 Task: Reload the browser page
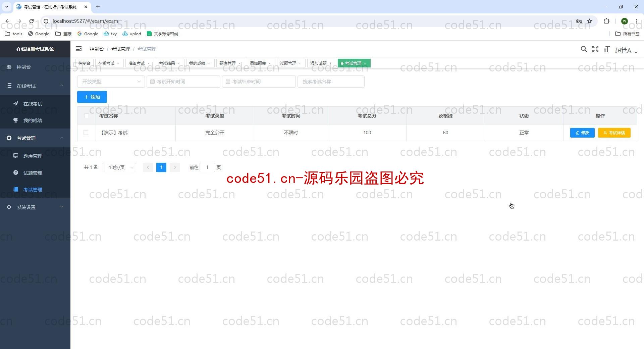pyautogui.click(x=31, y=21)
